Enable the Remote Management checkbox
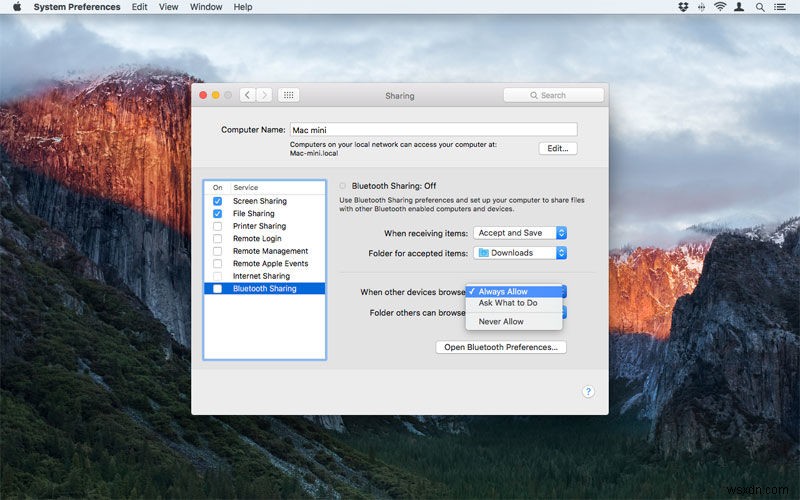The height and width of the screenshot is (500, 800). (217, 251)
